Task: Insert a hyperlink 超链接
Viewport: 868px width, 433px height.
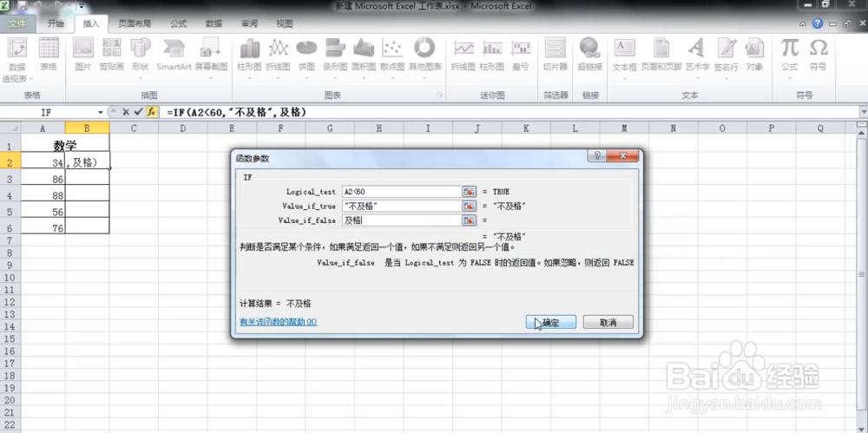Action: (589, 56)
